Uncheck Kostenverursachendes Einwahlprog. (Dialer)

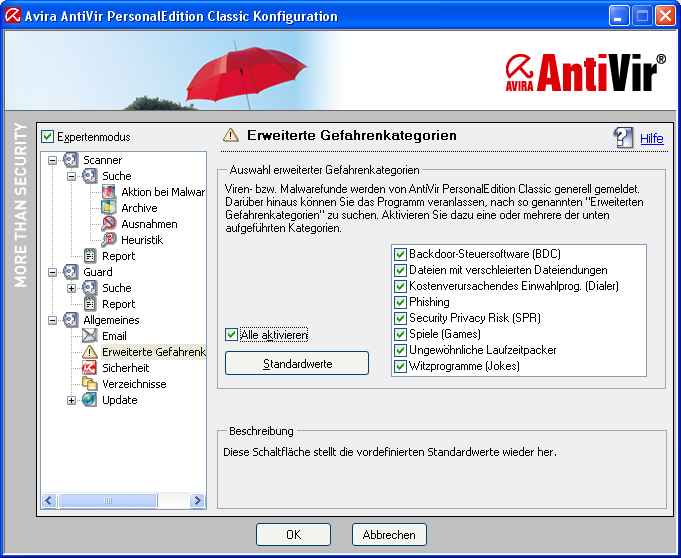click(x=400, y=286)
